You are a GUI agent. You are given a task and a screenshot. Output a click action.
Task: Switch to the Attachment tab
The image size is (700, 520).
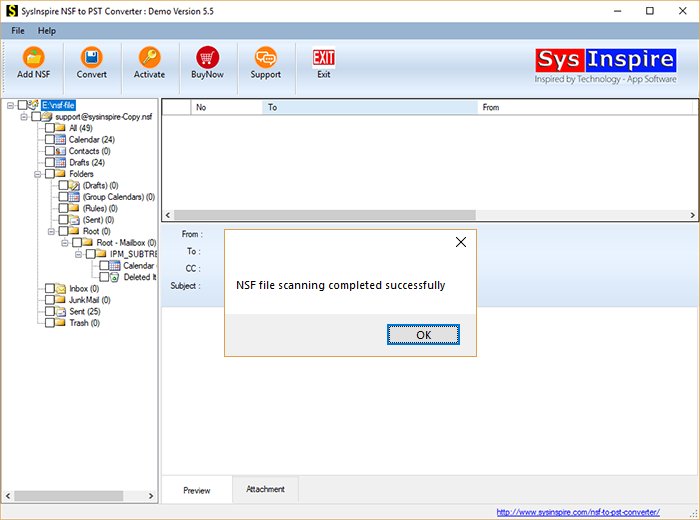pyautogui.click(x=265, y=489)
